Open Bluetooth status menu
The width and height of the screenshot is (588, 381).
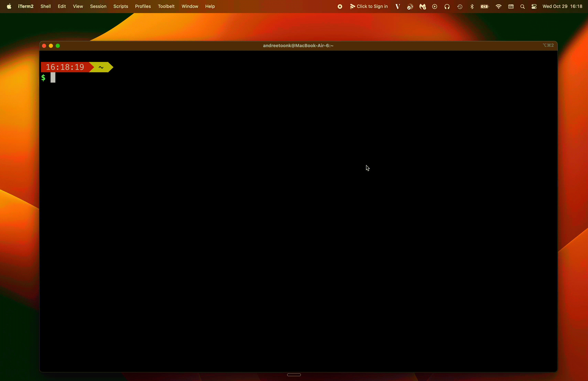click(472, 6)
